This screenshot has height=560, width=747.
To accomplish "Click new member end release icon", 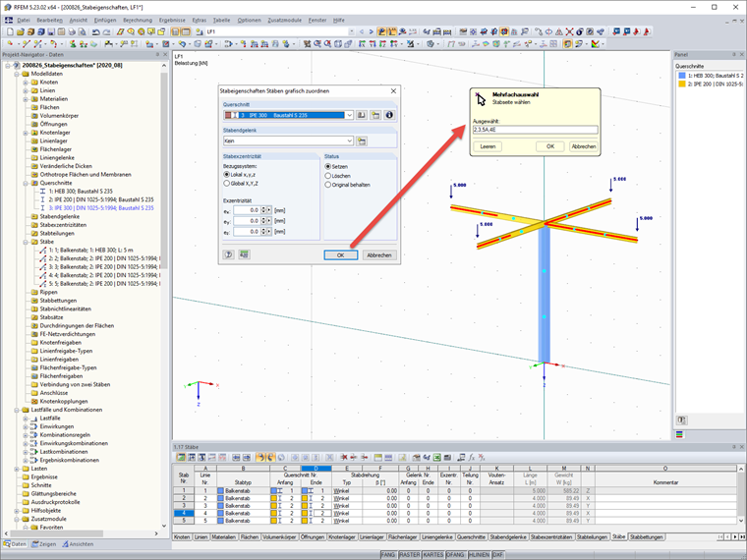I will pos(362,141).
